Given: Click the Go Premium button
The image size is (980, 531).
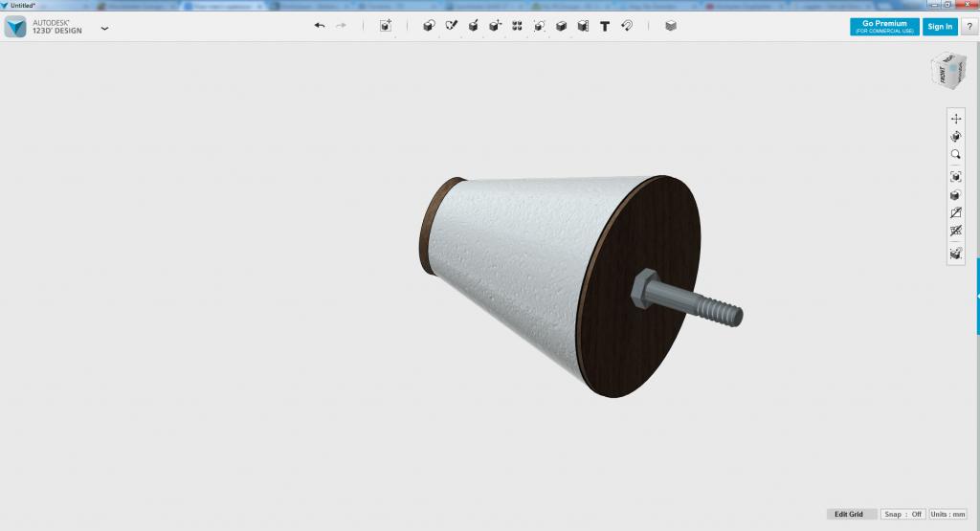Looking at the screenshot, I should pyautogui.click(x=883, y=27).
